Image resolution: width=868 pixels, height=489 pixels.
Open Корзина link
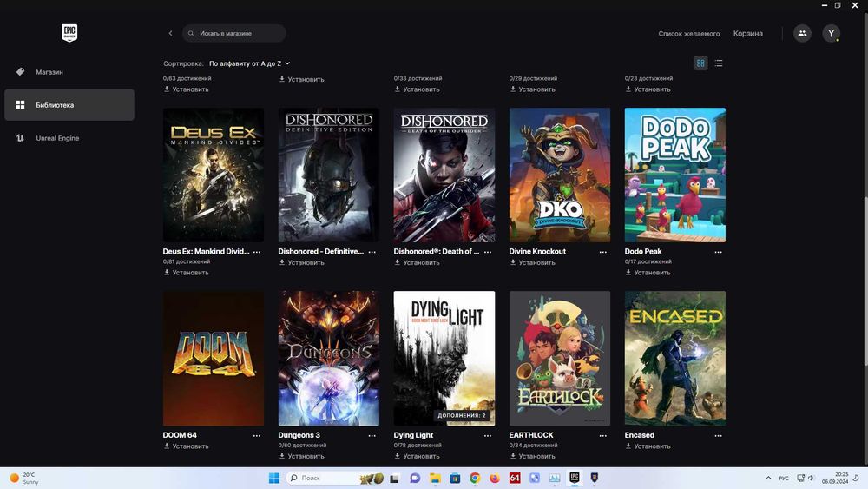[748, 34]
